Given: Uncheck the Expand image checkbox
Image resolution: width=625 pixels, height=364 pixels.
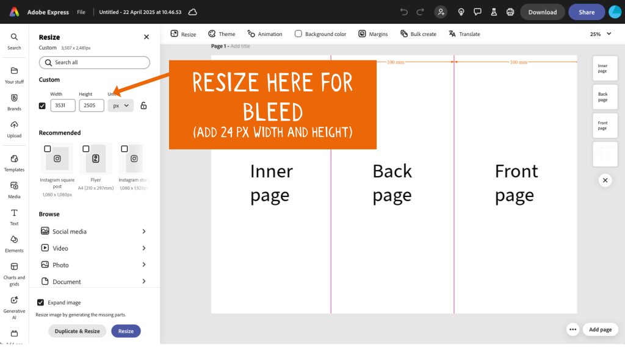Looking at the screenshot, I should point(41,302).
